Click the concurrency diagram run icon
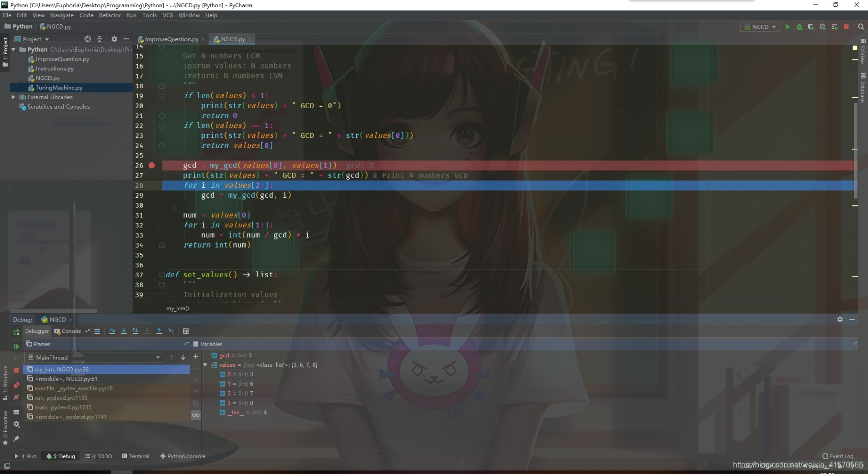This screenshot has height=474, width=868. 834,27
